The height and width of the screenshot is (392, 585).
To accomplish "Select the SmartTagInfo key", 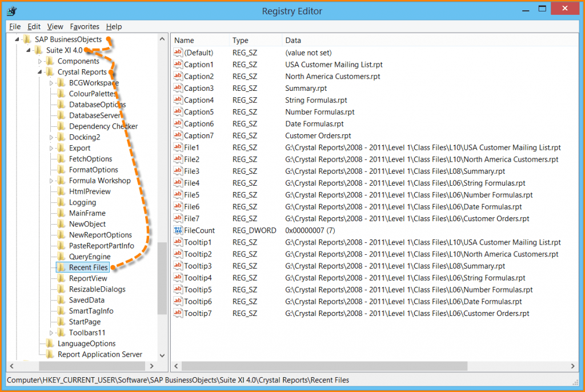I will pyautogui.click(x=91, y=311).
